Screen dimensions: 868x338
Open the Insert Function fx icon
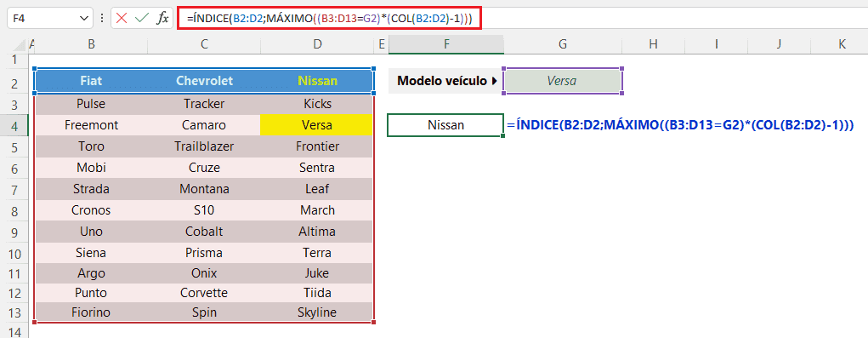[x=162, y=18]
